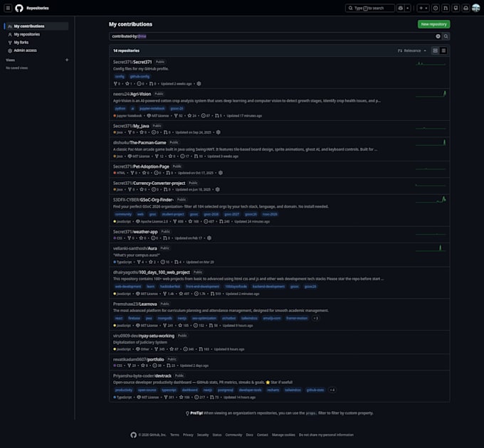The height and width of the screenshot is (448, 484).
Task: Click the fork count icon on Agri-Vision
Action: click(176, 116)
